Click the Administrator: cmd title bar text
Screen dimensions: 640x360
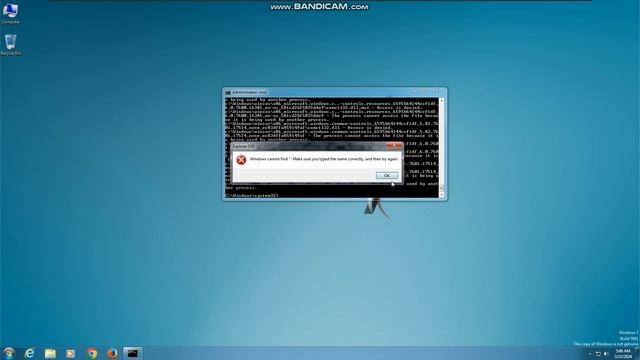(x=249, y=92)
